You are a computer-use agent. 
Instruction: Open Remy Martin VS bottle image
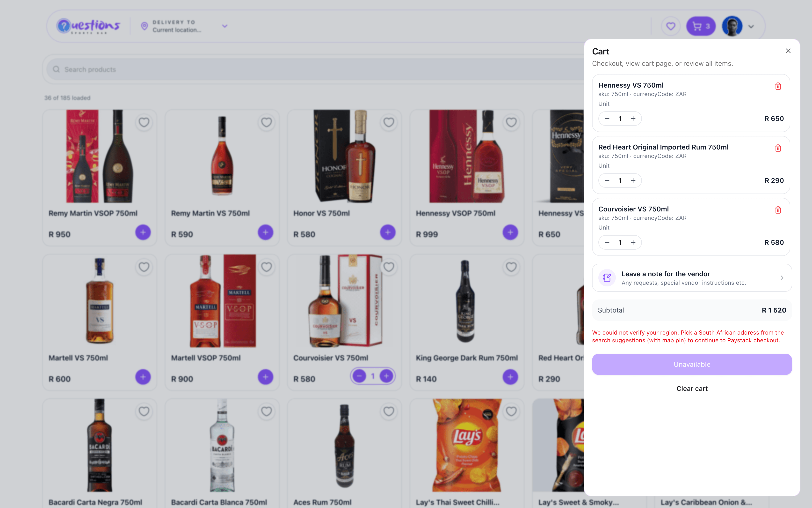point(222,156)
